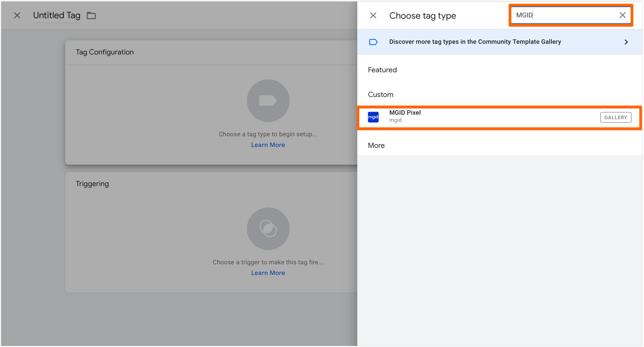
Task: Click the MGID Pixel template logo icon
Action: [373, 117]
